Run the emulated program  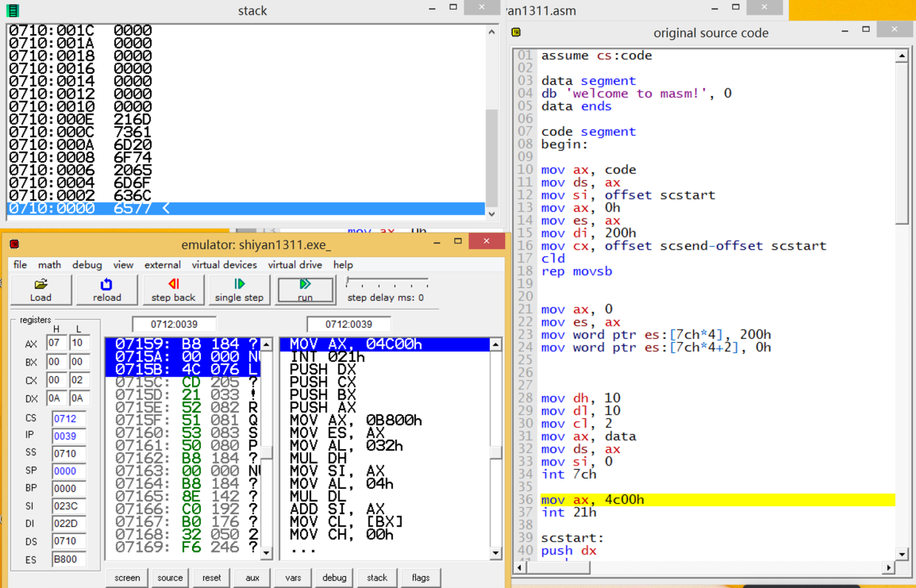coord(305,290)
